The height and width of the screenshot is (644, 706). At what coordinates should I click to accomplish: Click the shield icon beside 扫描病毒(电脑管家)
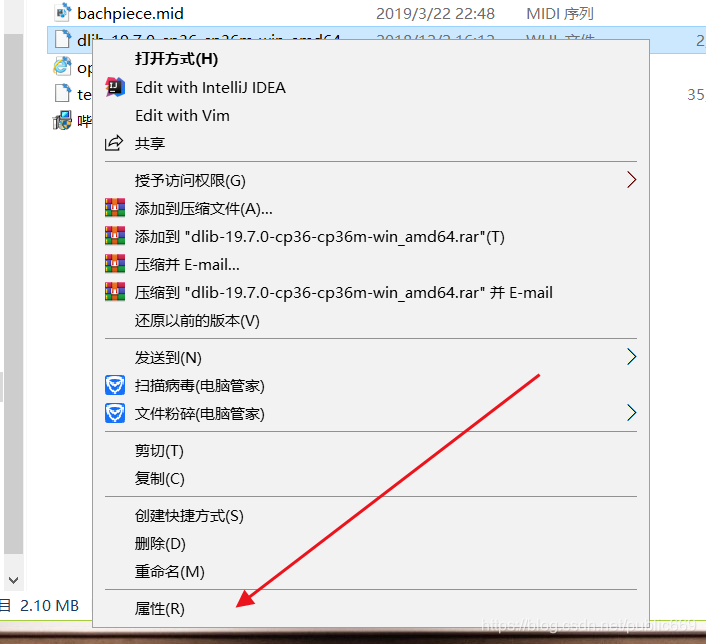click(115, 385)
